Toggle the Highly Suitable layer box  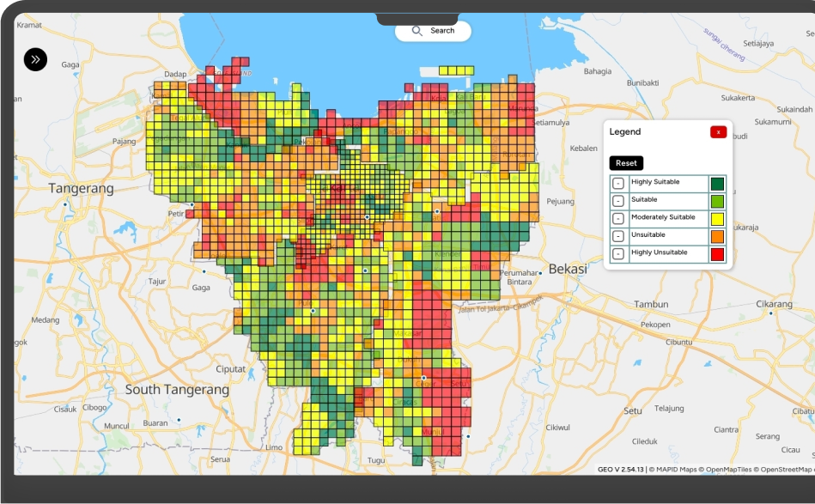point(618,183)
